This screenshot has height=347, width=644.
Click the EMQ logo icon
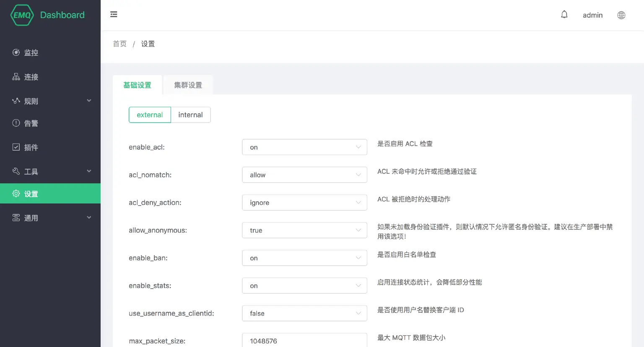[x=22, y=15]
